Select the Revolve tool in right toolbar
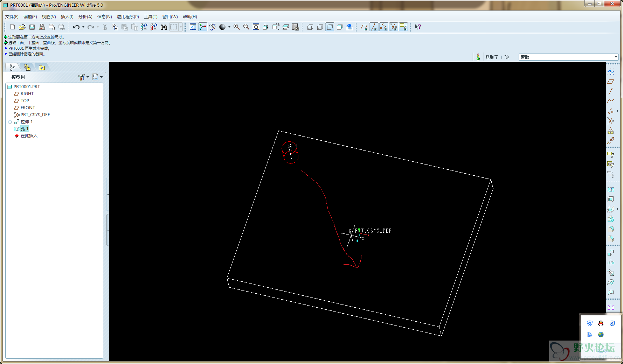The image size is (623, 364). point(611,262)
